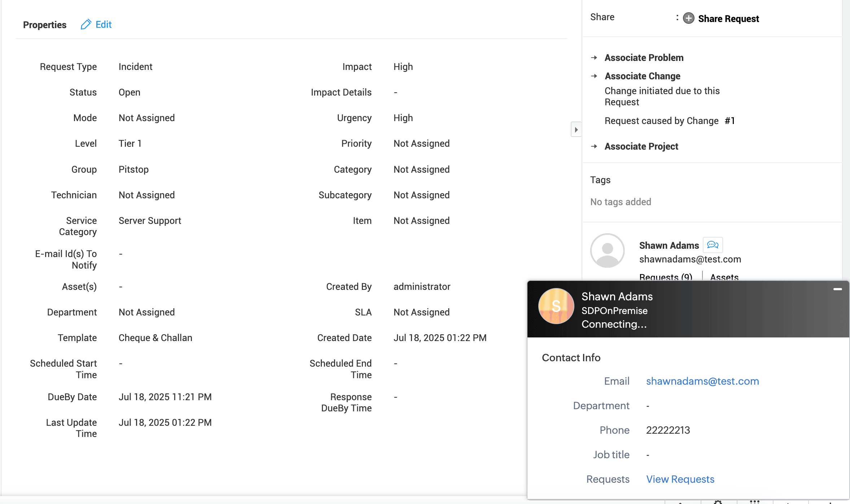This screenshot has height=504, width=850.
Task: Click the Cheque & Challan template value
Action: coord(155,338)
